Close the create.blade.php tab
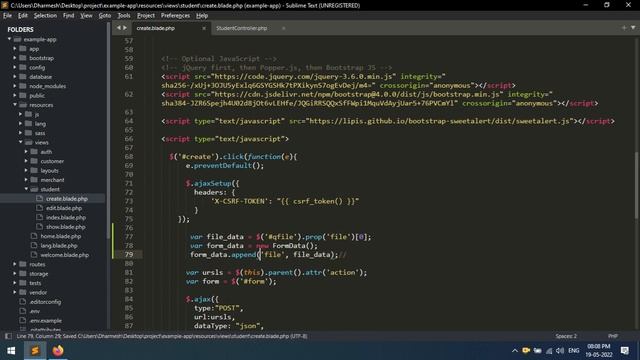Image resolution: width=640 pixels, height=360 pixels. click(204, 28)
